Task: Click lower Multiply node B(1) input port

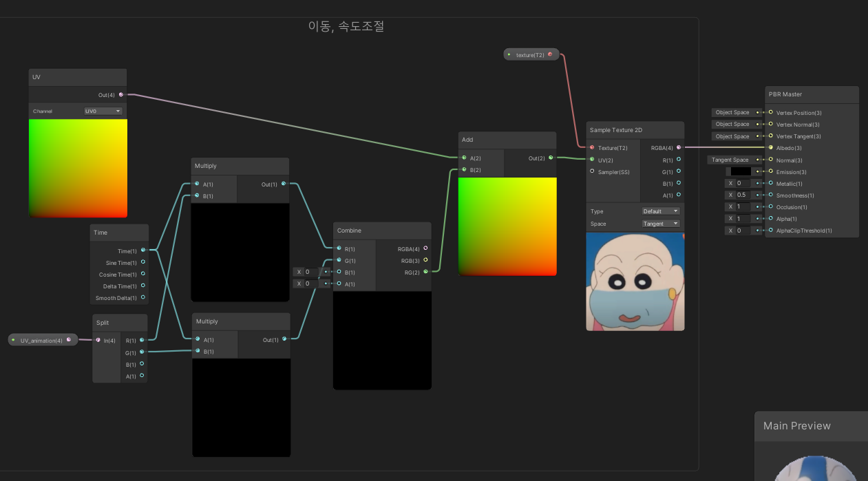Action: (x=198, y=352)
